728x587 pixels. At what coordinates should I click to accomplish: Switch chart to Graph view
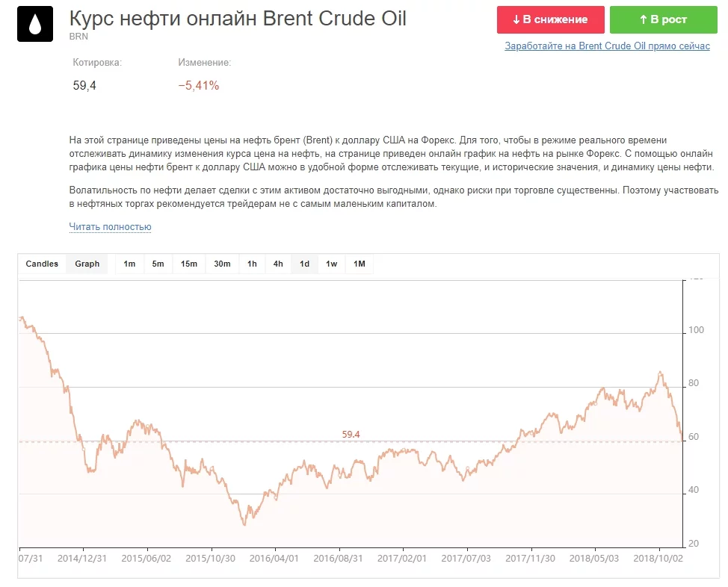tap(87, 264)
